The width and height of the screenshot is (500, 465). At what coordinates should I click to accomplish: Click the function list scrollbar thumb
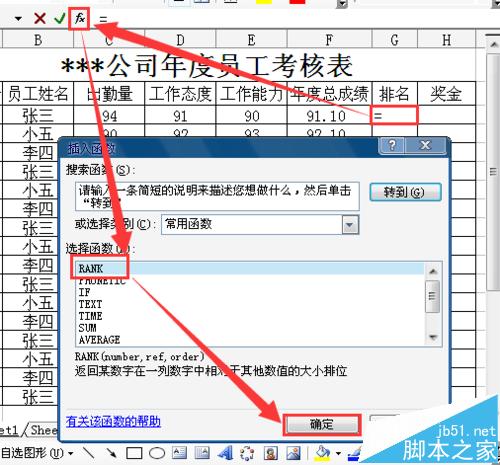tap(433, 296)
